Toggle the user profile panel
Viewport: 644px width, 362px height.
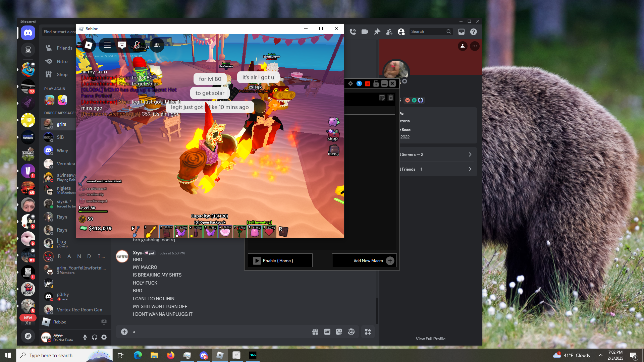coord(401,32)
